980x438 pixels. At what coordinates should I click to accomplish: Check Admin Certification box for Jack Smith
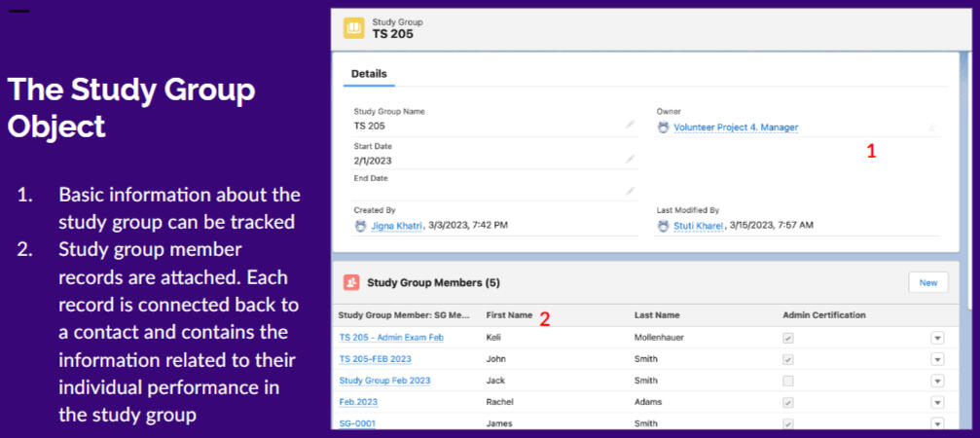tap(788, 381)
